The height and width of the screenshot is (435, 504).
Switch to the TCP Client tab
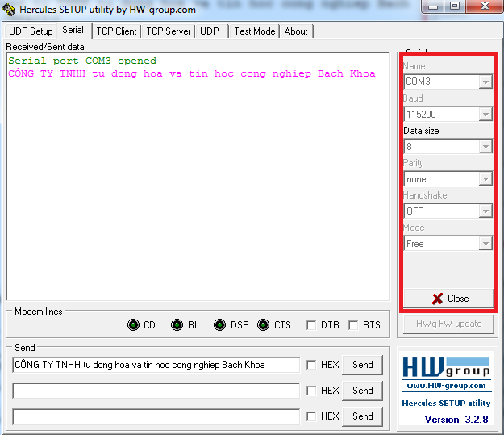coord(116,31)
